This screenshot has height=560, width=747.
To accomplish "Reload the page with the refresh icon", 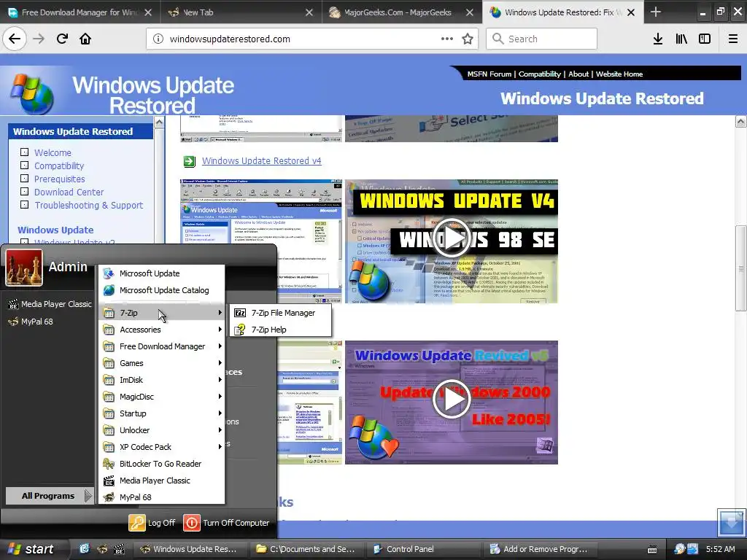I will (x=62, y=39).
